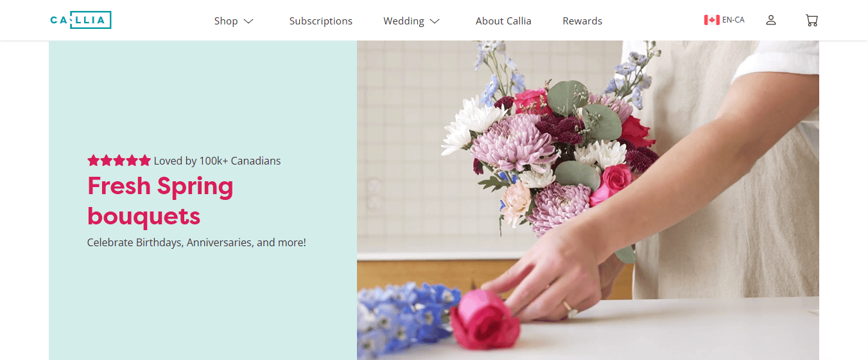Click the first pink rating star

pos(94,161)
